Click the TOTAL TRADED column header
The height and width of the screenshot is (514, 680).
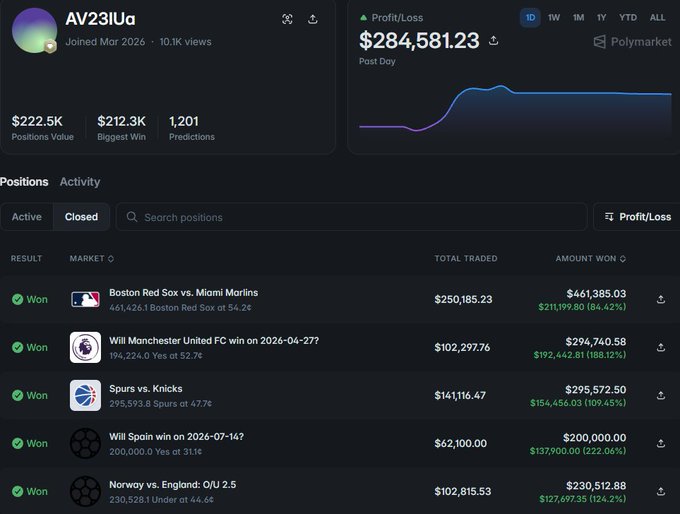click(466, 259)
